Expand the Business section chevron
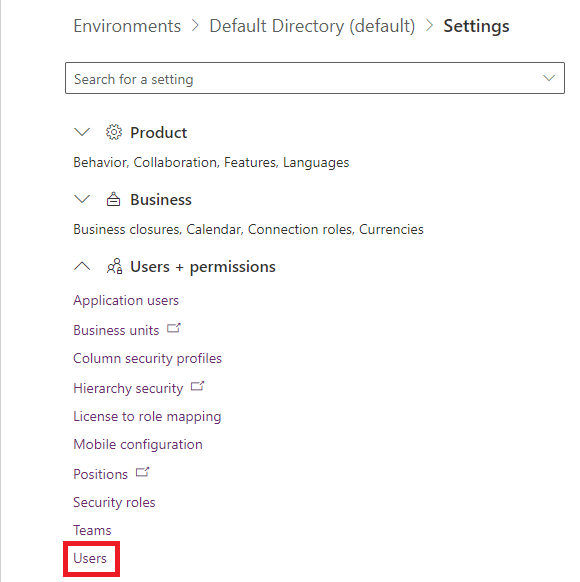Screen dimensions: 580x582 click(x=82, y=199)
